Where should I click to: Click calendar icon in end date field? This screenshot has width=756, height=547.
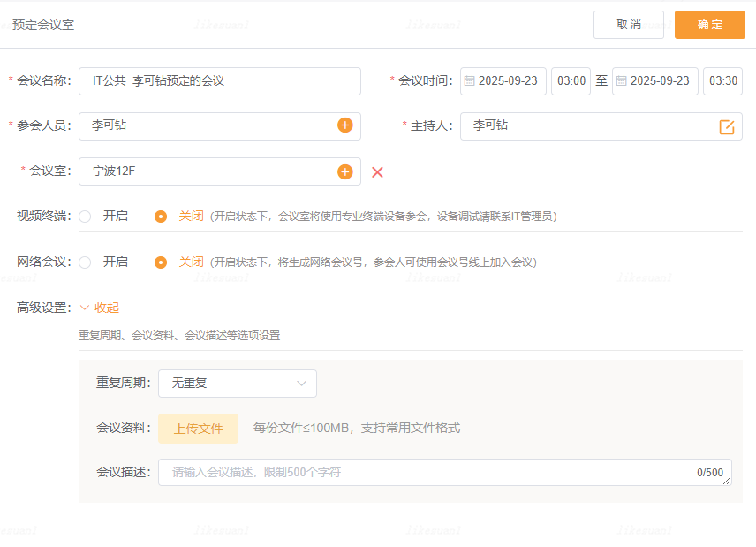pyautogui.click(x=621, y=80)
